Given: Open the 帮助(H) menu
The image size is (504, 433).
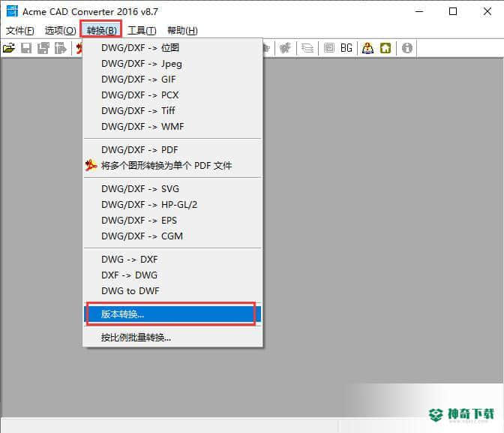Looking at the screenshot, I should [182, 31].
